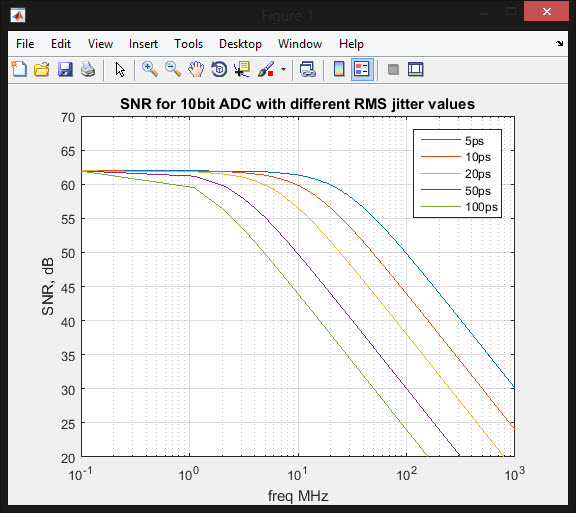Click the New Figure icon
The width and height of the screenshot is (576, 513).
tap(19, 69)
